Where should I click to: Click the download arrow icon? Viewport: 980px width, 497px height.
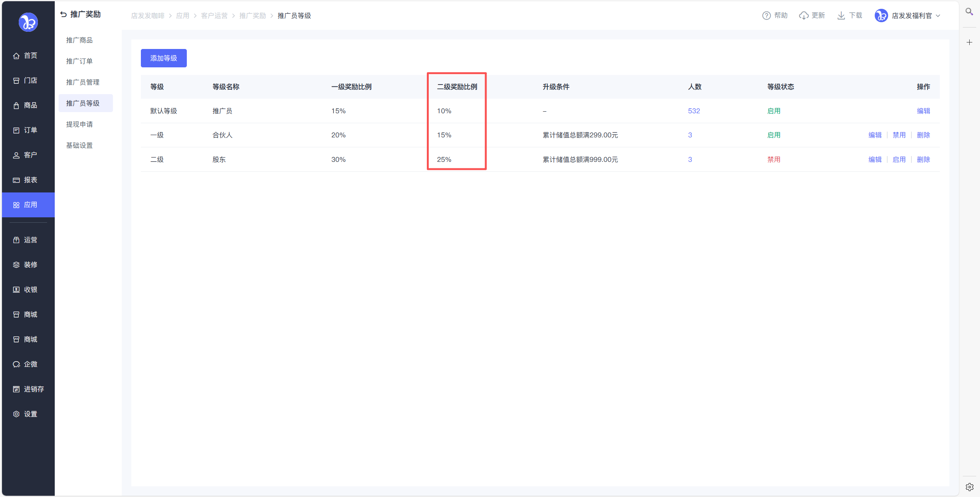tap(841, 16)
